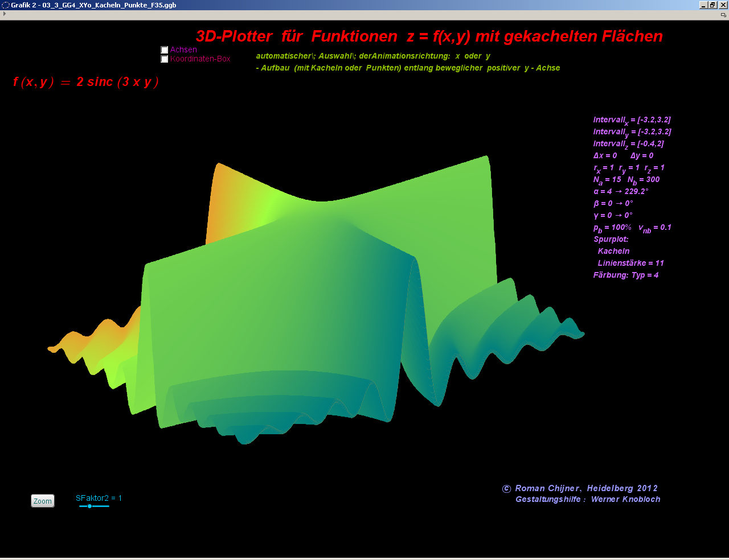Screen dimensions: 729x560
Task: Toggle the Koordinaten-Box checkbox
Action: point(165,59)
